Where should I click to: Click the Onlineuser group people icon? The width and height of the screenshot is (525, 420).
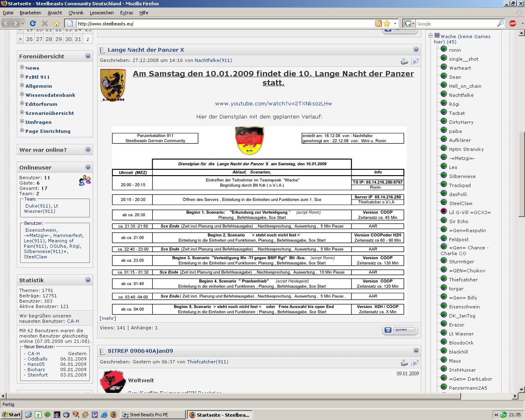pyautogui.click(x=85, y=180)
